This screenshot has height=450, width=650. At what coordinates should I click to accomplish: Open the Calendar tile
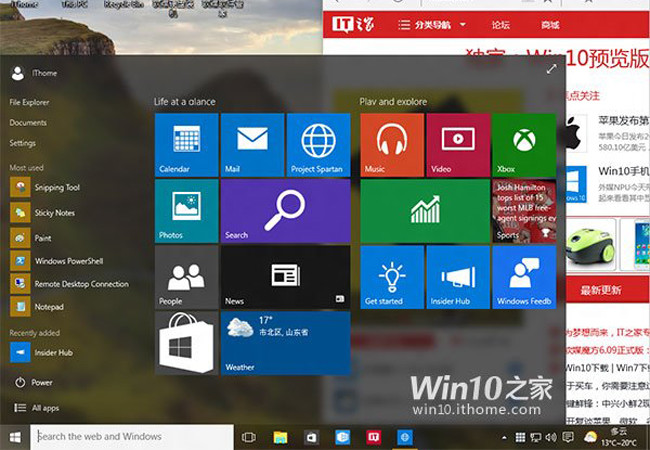point(187,145)
